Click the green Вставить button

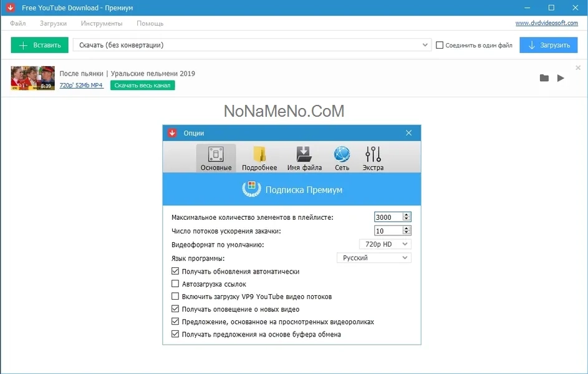[40, 45]
